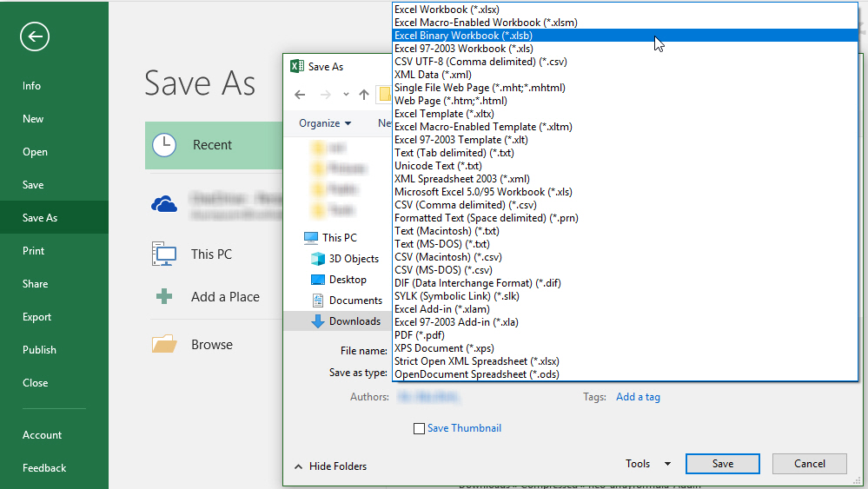
Task: Select Excel Binary Workbook (*.xlsb)
Action: [x=625, y=36]
